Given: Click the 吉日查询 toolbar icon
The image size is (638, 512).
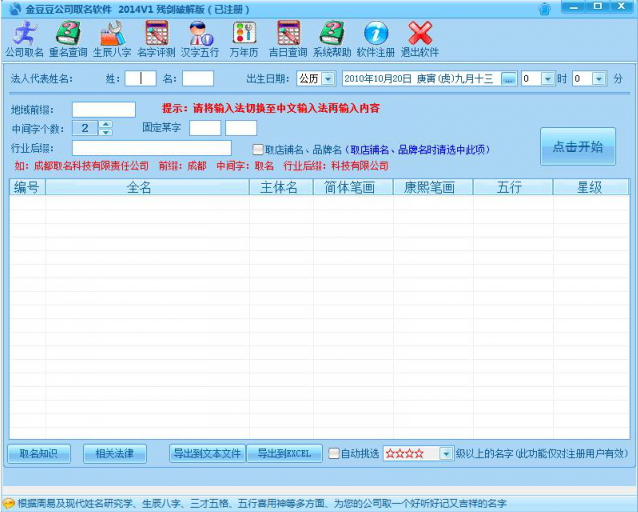Looking at the screenshot, I should [x=287, y=38].
